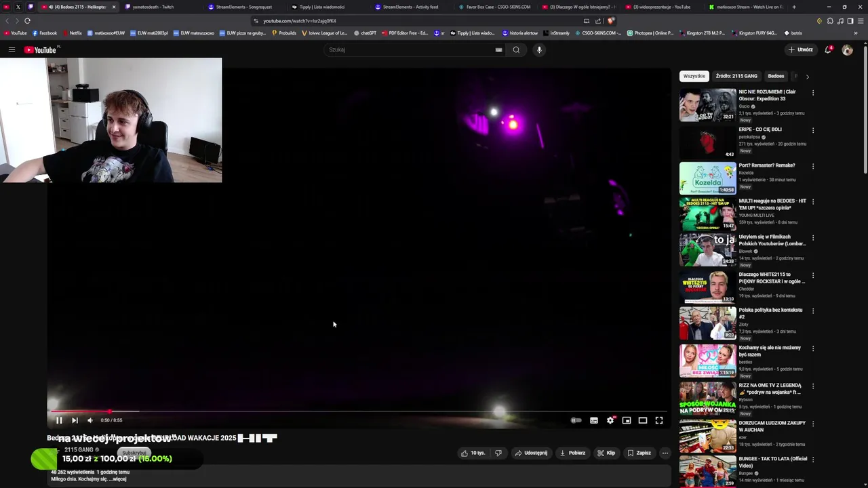Mute the video volume
Screen dimensions: 868x488
pyautogui.click(x=90, y=420)
